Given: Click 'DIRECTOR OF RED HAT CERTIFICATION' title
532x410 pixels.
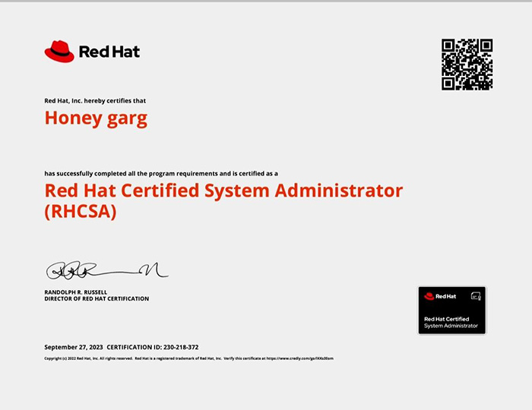Looking at the screenshot, I should tap(97, 299).
